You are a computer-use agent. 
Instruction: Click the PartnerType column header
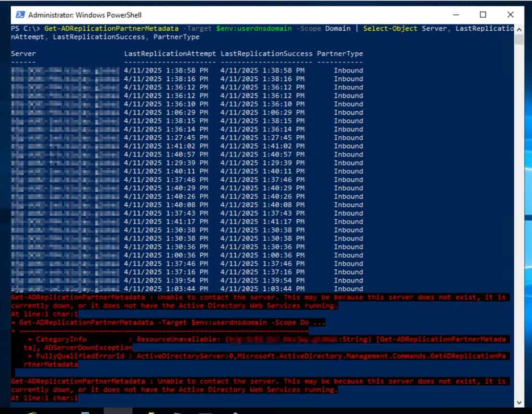[x=340, y=53]
